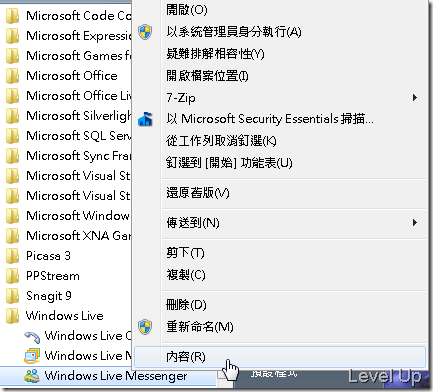Open the Microsoft Windows folder label
Viewport: 433px width, 392px height.
click(x=79, y=216)
